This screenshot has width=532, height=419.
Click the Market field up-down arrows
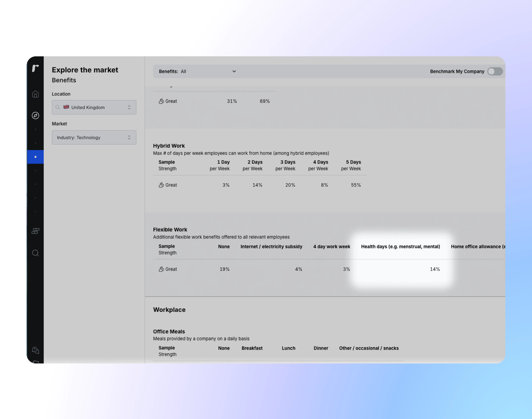click(x=129, y=137)
